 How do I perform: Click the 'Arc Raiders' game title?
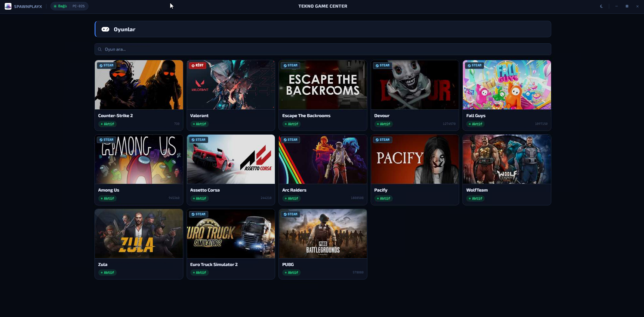294,190
